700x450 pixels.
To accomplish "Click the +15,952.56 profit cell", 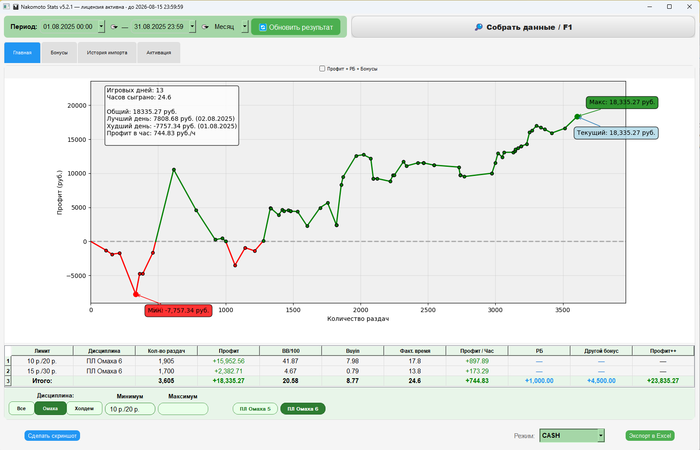I will [229, 361].
